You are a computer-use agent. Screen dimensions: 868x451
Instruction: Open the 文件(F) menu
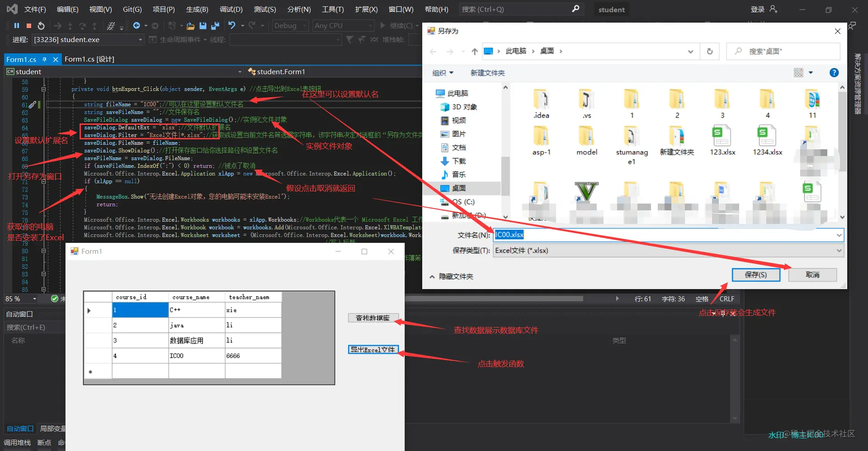35,9
